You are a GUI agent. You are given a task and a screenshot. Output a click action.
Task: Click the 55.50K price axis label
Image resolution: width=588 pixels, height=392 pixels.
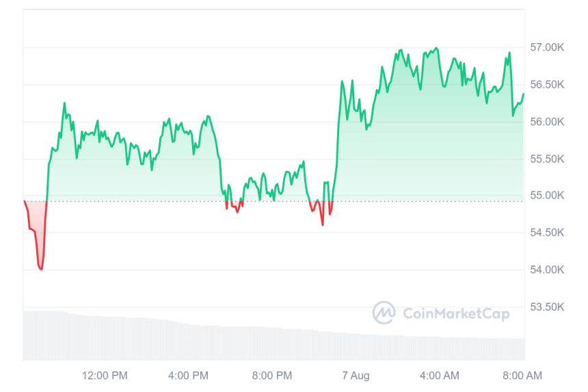pyautogui.click(x=547, y=159)
